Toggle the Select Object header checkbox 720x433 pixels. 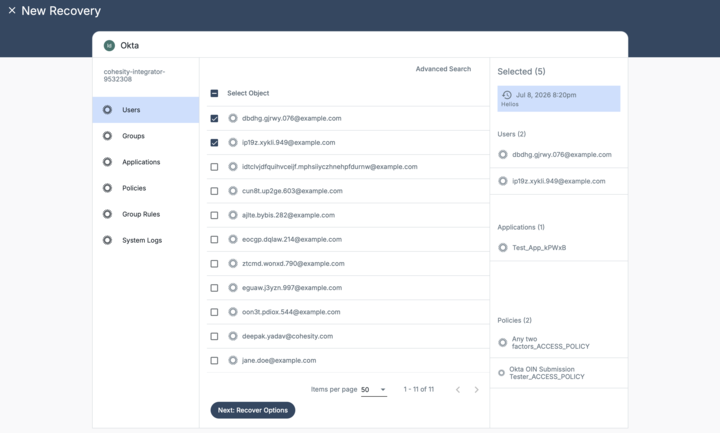(214, 93)
